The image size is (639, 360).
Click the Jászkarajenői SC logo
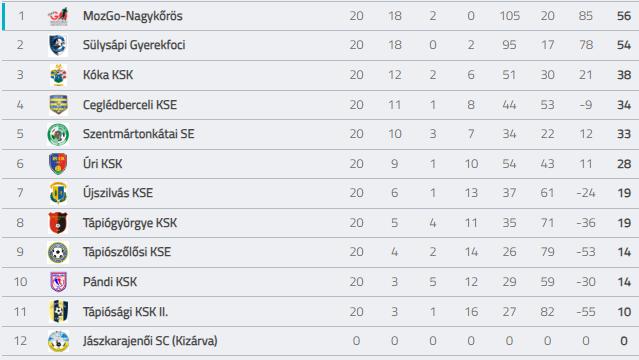58,341
